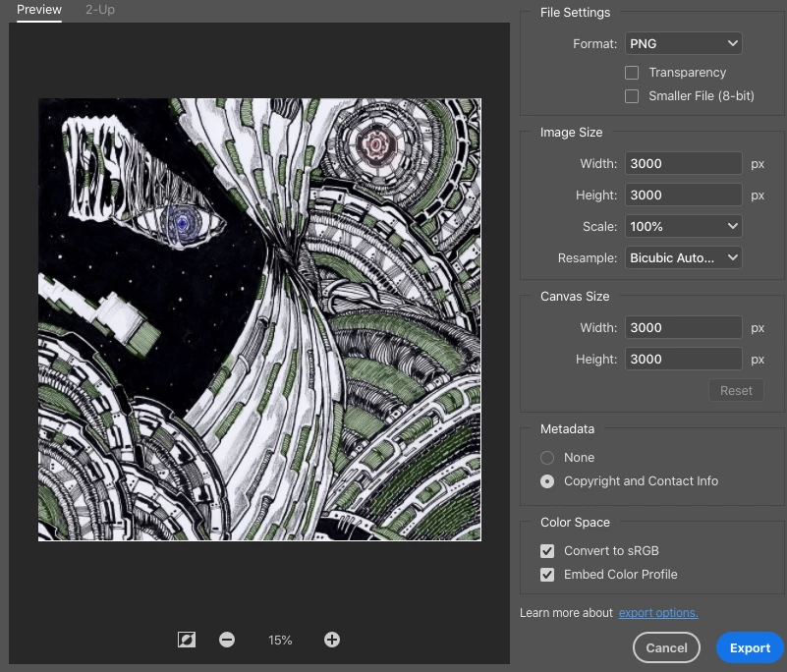
Task: Focus the Canvas Size Height field
Action: (x=683, y=360)
